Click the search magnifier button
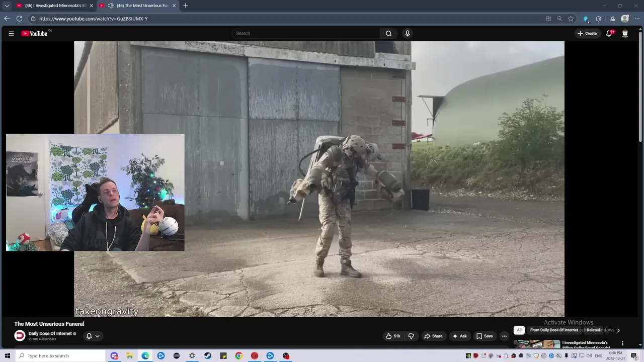The image size is (644, 362). [x=388, y=34]
